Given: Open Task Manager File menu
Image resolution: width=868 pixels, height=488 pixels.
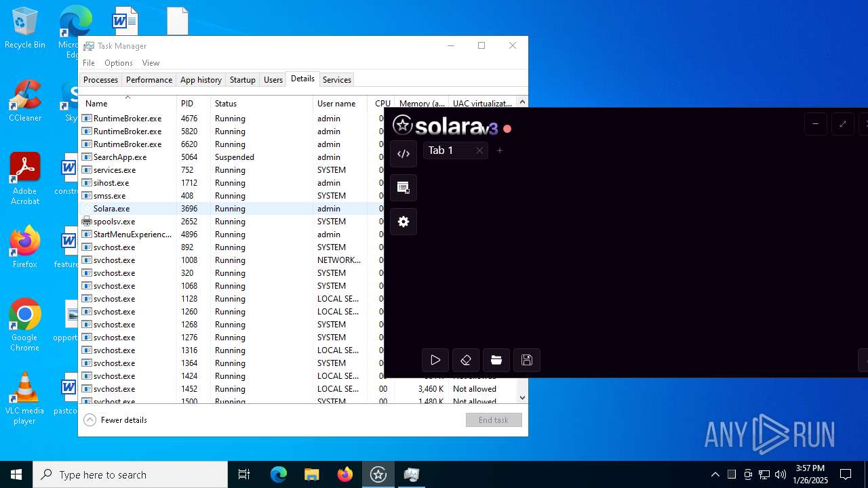Looking at the screenshot, I should pos(89,63).
